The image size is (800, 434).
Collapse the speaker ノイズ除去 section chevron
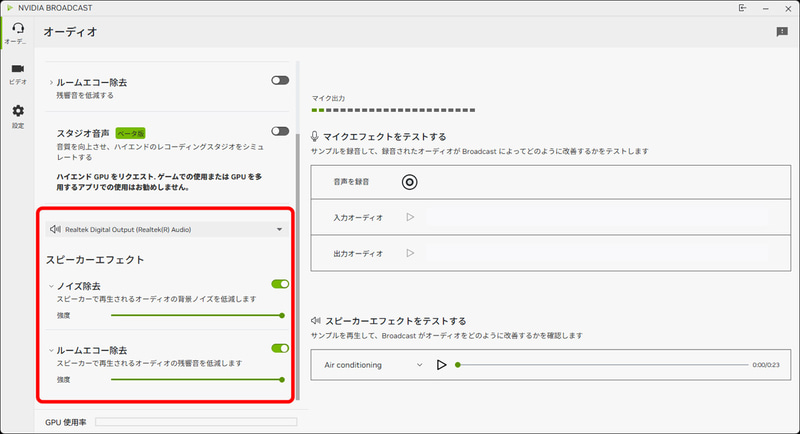(51, 286)
